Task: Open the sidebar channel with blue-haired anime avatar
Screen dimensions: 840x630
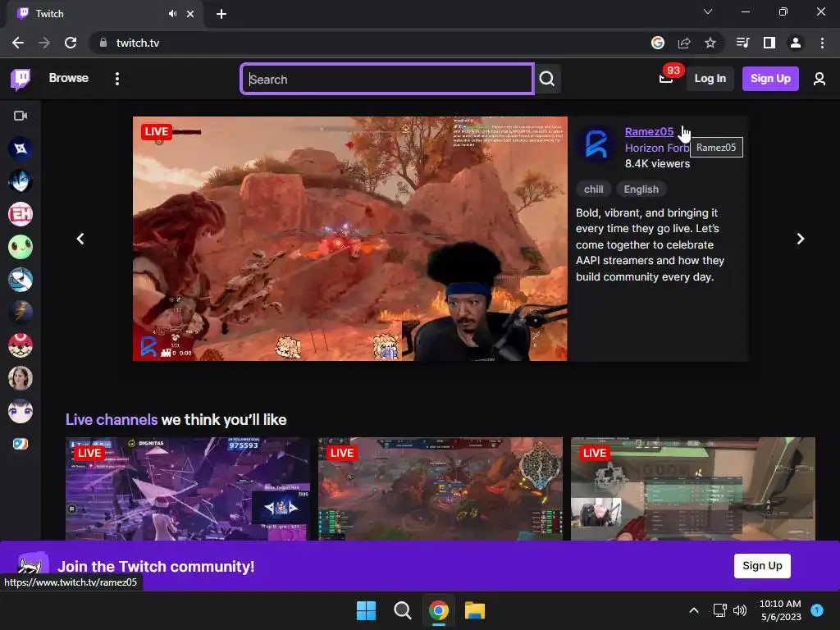Action: (x=21, y=181)
